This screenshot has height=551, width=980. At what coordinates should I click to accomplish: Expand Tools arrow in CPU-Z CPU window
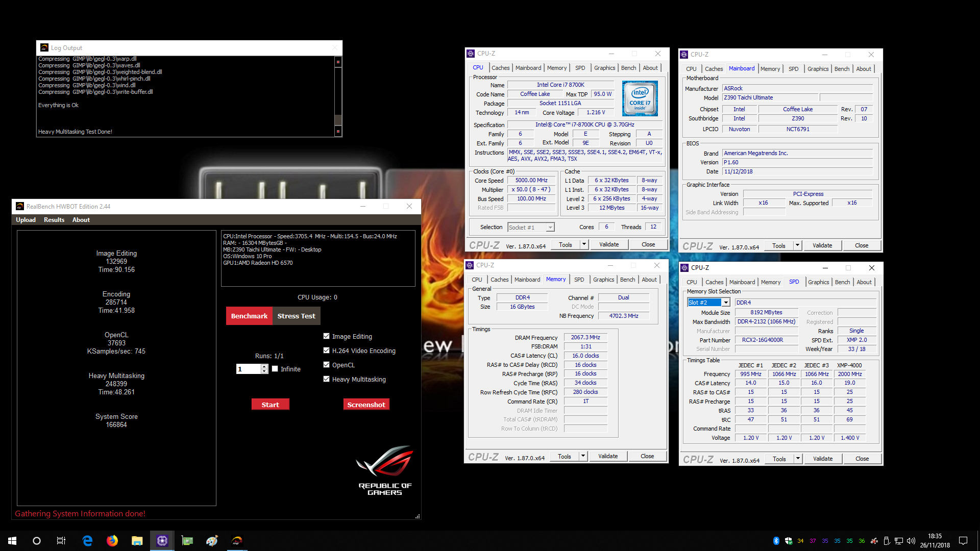click(x=584, y=244)
